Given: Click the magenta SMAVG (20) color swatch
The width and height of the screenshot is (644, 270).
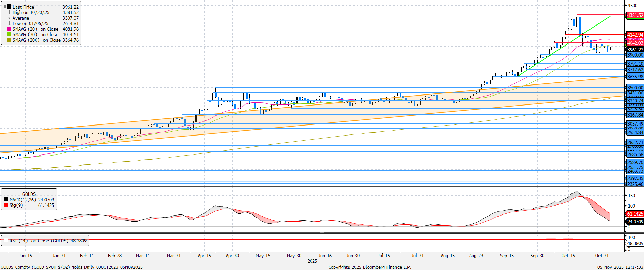Looking at the screenshot, I should point(9,29).
